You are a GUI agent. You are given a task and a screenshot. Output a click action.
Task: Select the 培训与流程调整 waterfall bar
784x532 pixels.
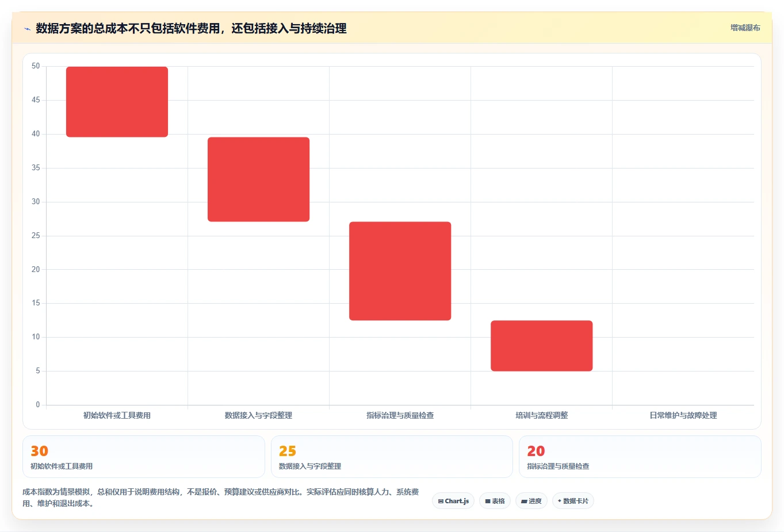541,346
